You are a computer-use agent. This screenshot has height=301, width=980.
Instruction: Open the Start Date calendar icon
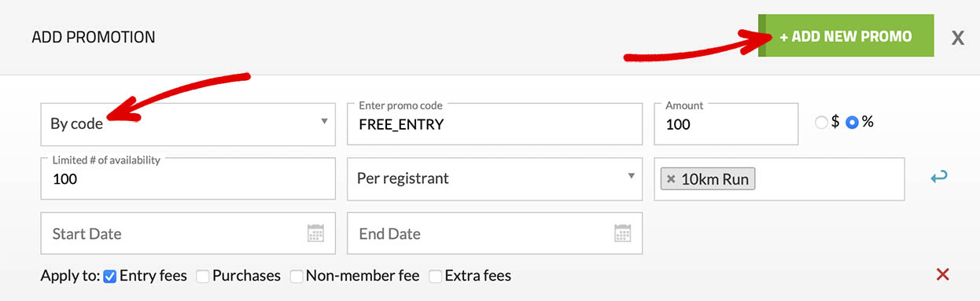click(x=315, y=233)
